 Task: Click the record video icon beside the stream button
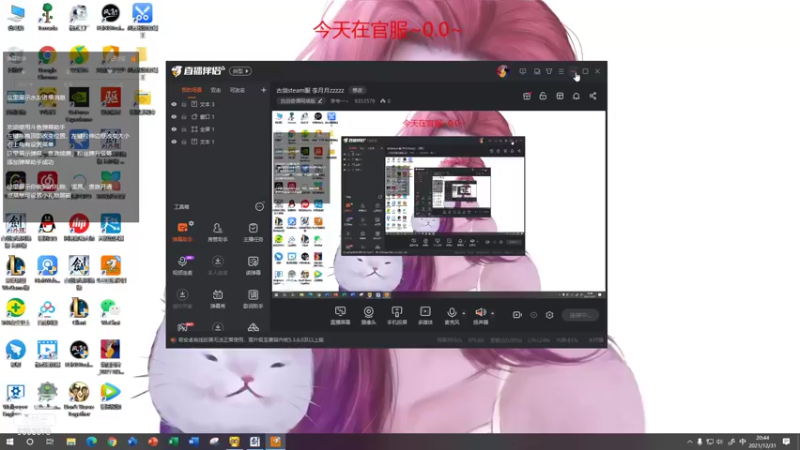517,315
